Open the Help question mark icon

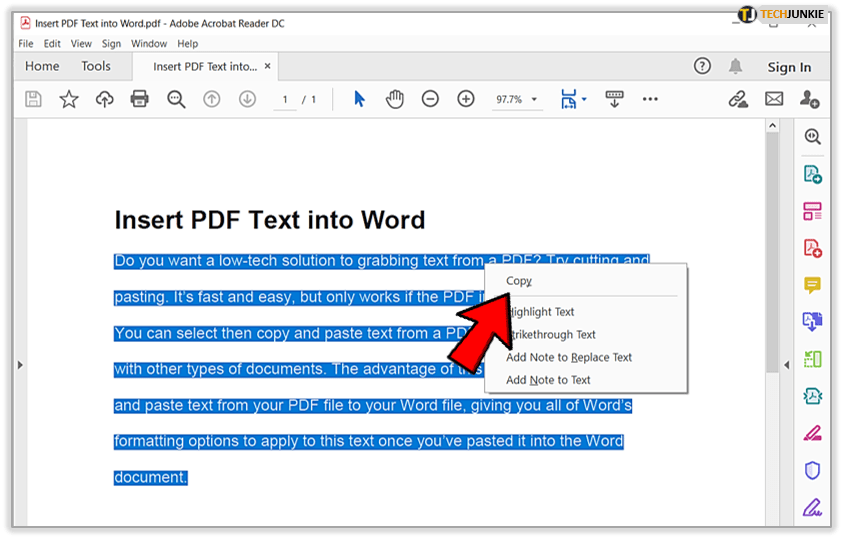click(x=702, y=66)
